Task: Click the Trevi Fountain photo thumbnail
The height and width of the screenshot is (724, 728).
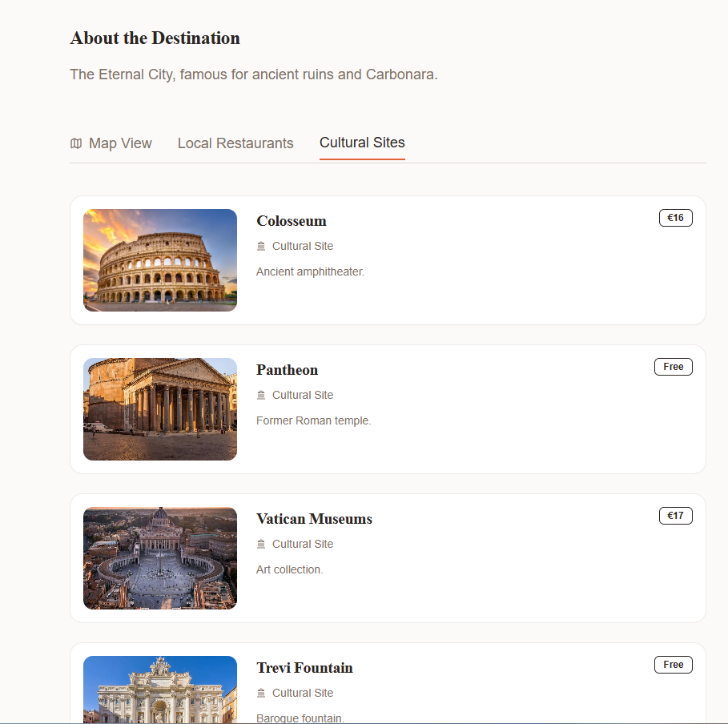Action: [160, 690]
